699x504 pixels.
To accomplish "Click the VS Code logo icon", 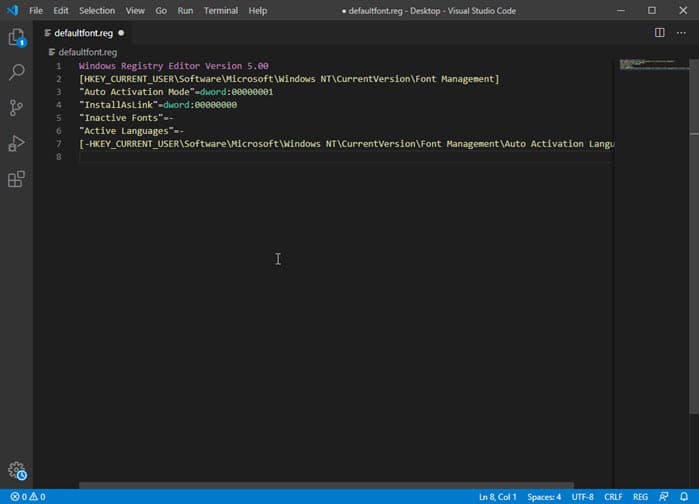I will click(x=12, y=10).
